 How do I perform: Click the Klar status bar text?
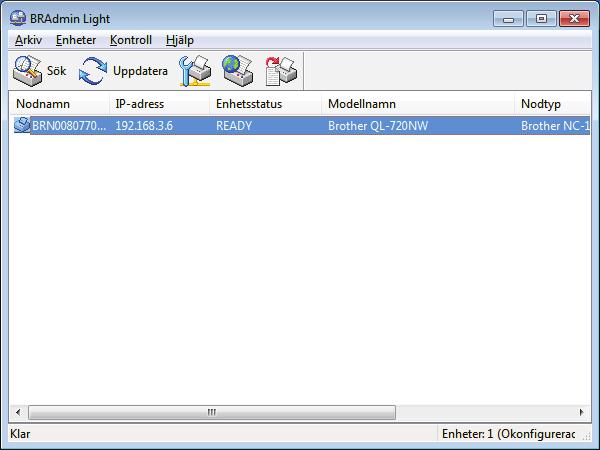pos(20,434)
